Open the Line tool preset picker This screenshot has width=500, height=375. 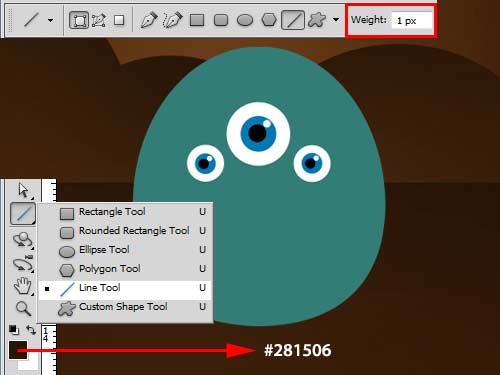click(x=50, y=20)
